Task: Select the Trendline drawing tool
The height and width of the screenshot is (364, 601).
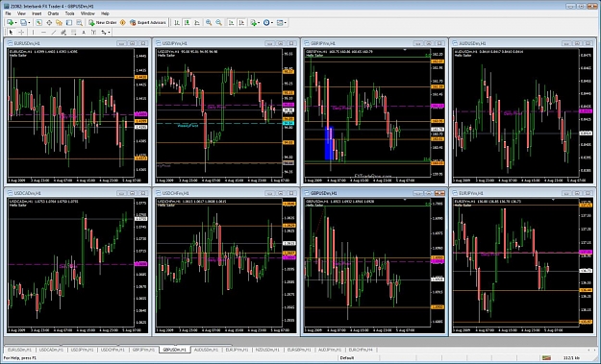Action: coord(54,33)
